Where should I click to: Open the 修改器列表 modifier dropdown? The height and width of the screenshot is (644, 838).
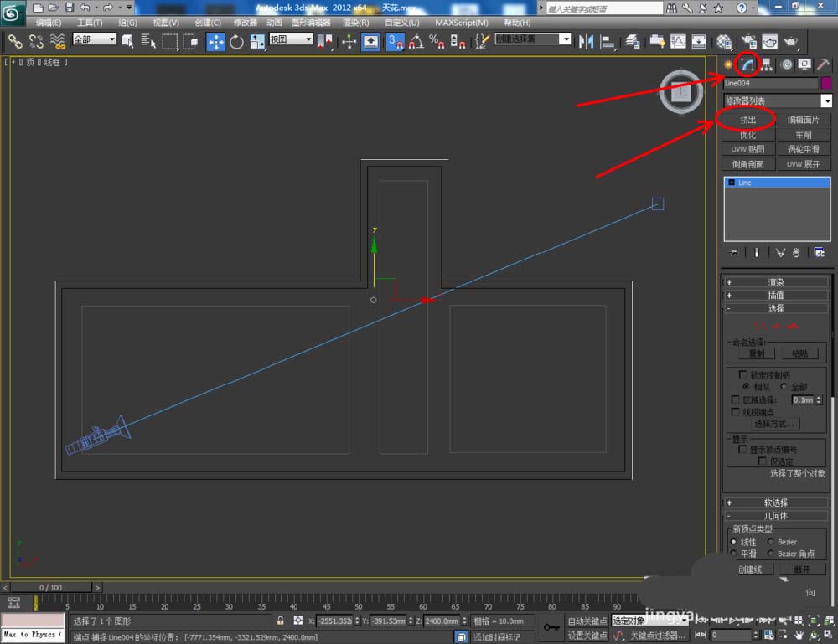pos(826,100)
